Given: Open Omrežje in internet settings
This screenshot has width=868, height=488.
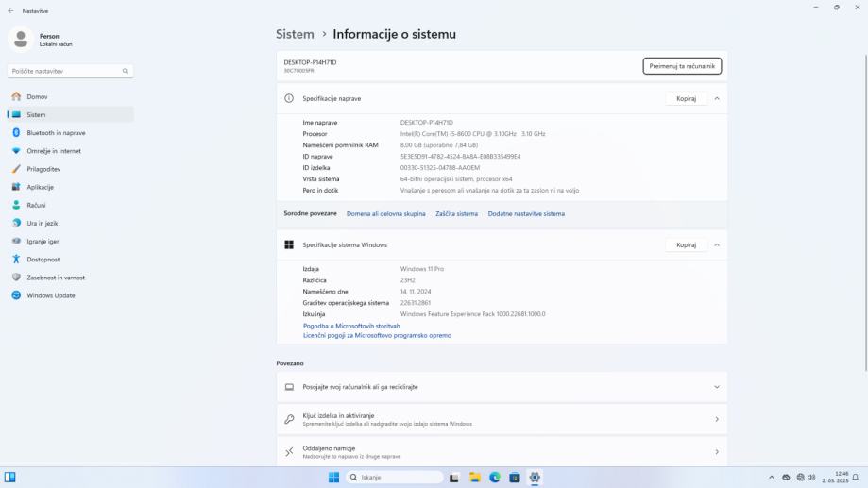Looking at the screenshot, I should (x=70, y=151).
